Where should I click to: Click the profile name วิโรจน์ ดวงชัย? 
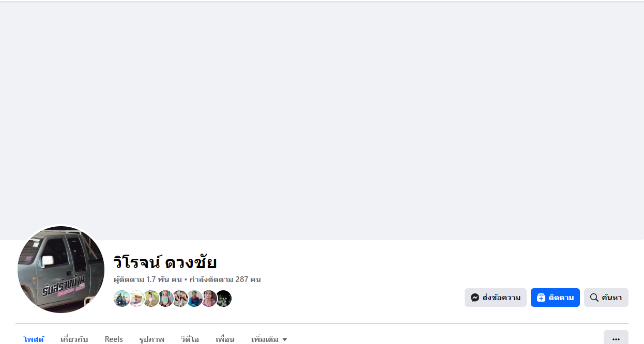165,262
